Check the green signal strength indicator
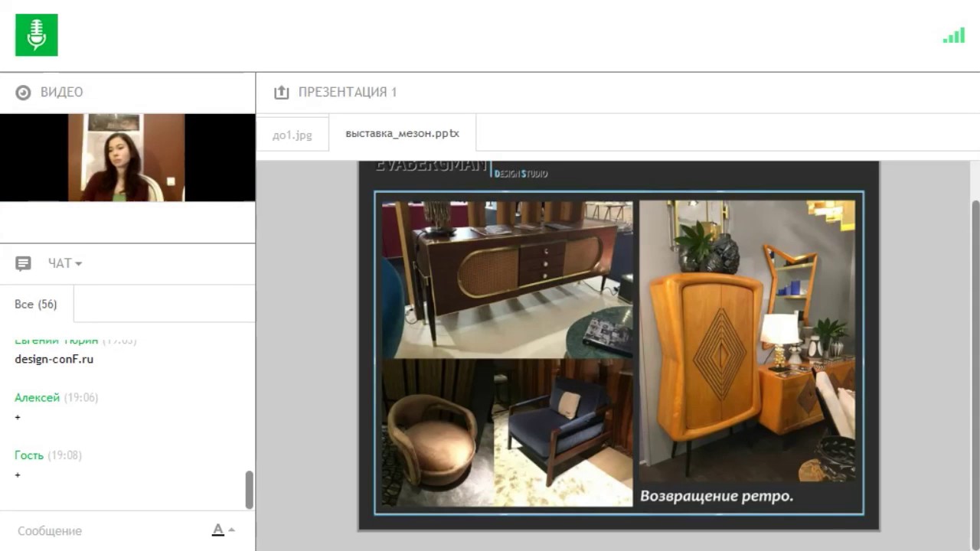The height and width of the screenshot is (551, 980). point(953,35)
